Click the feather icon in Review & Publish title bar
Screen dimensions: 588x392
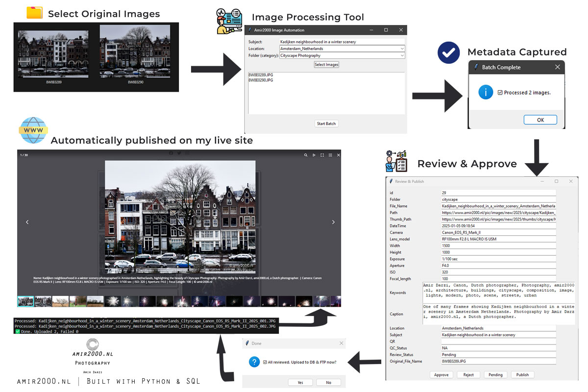pyautogui.click(x=391, y=181)
